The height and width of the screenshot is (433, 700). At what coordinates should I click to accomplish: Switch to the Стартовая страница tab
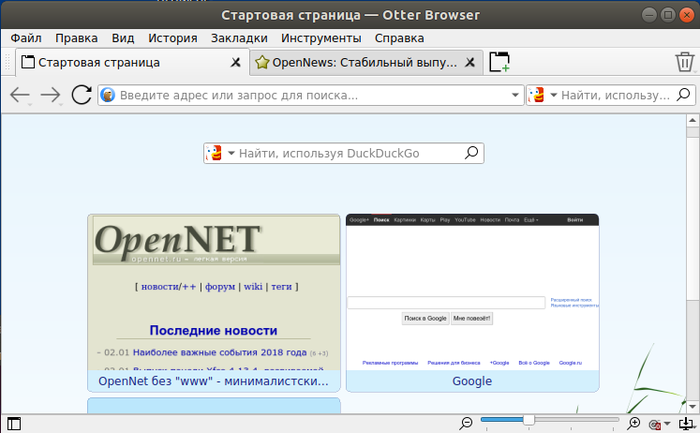click(131, 62)
